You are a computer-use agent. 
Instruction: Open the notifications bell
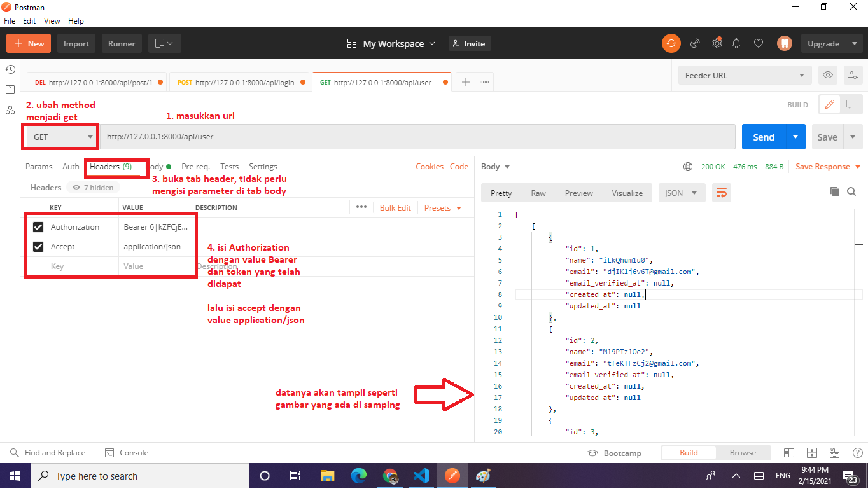click(x=736, y=43)
